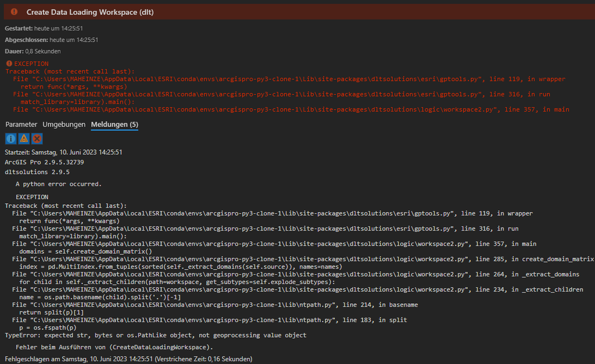Click the 'A python error occurred.' message
Viewport: 595px width, 364px height.
(x=58, y=184)
